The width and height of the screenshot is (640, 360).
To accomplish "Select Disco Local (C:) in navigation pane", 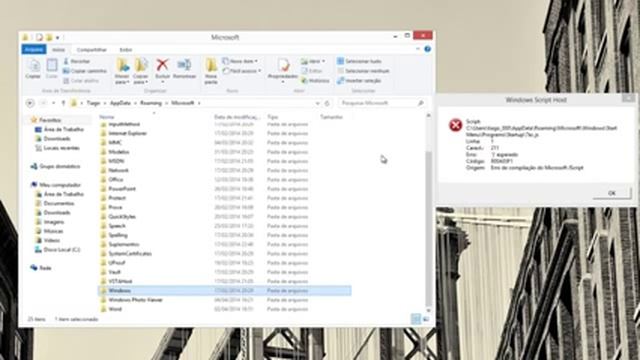I will 62,250.
